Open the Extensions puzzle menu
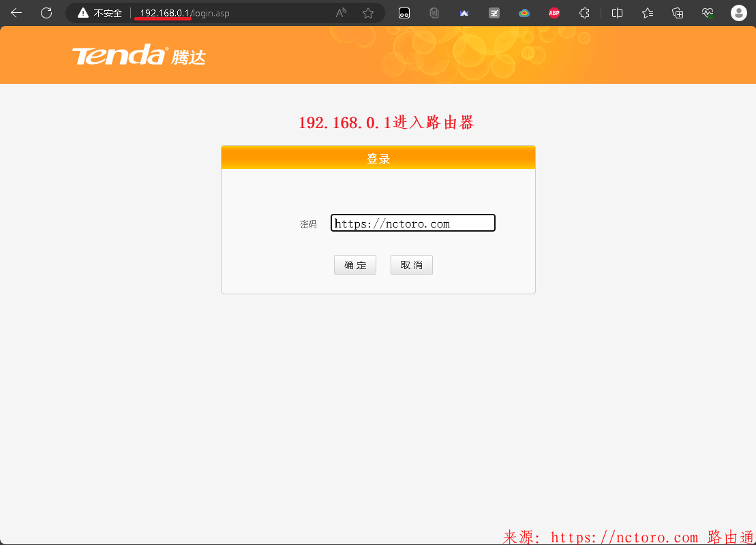Image resolution: width=756 pixels, height=545 pixels. (x=584, y=14)
